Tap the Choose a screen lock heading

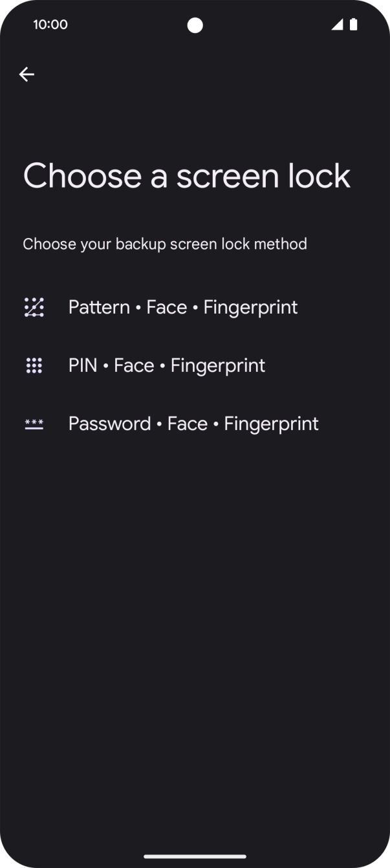coord(186,175)
